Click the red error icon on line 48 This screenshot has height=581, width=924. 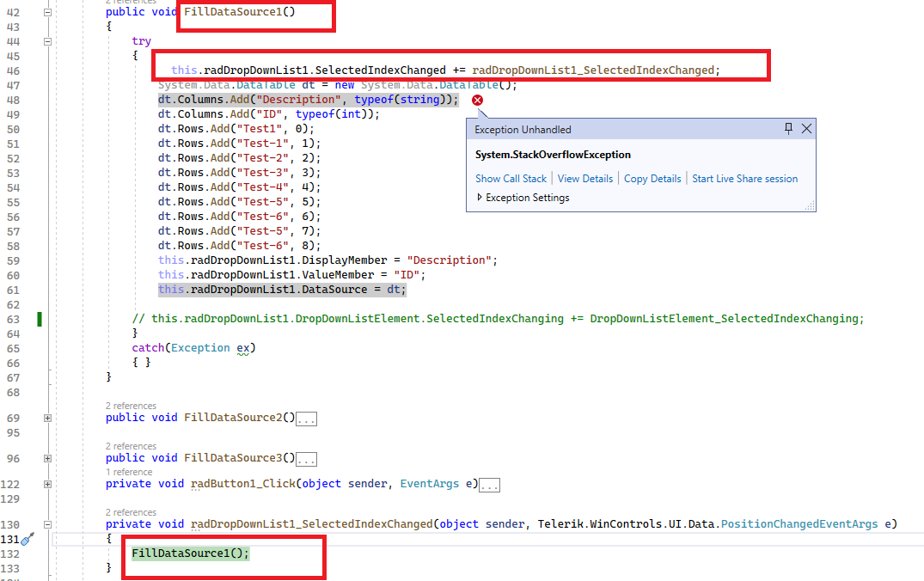(x=478, y=100)
